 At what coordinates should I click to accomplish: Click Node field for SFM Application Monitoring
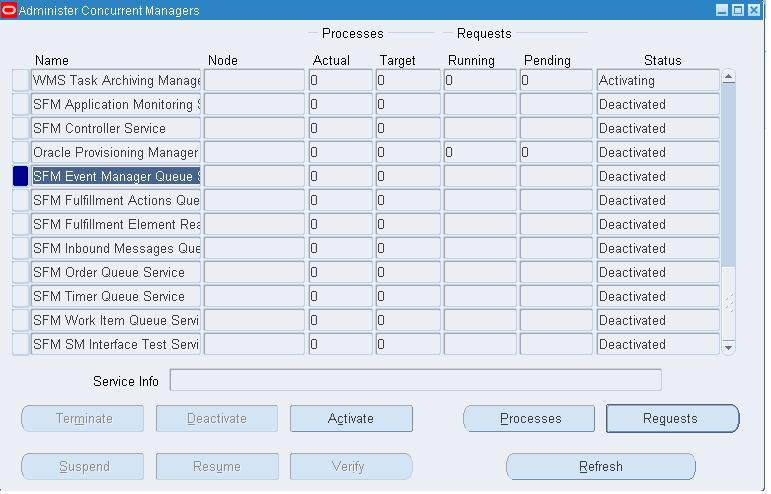coord(254,105)
